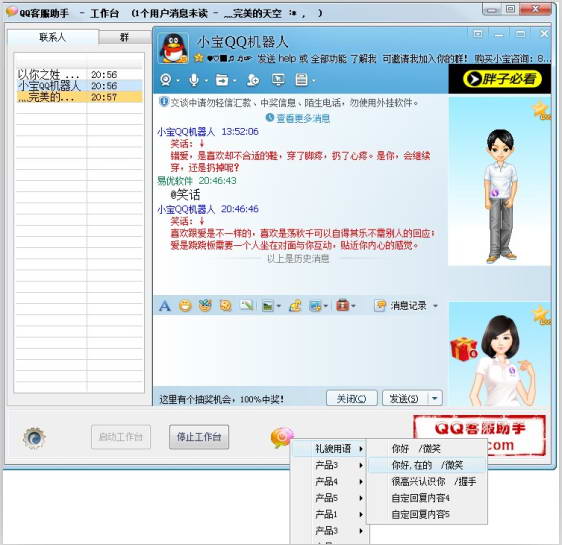Select the highlighted ...完美的... contact row
The height and width of the screenshot is (545, 562).
coord(80,97)
